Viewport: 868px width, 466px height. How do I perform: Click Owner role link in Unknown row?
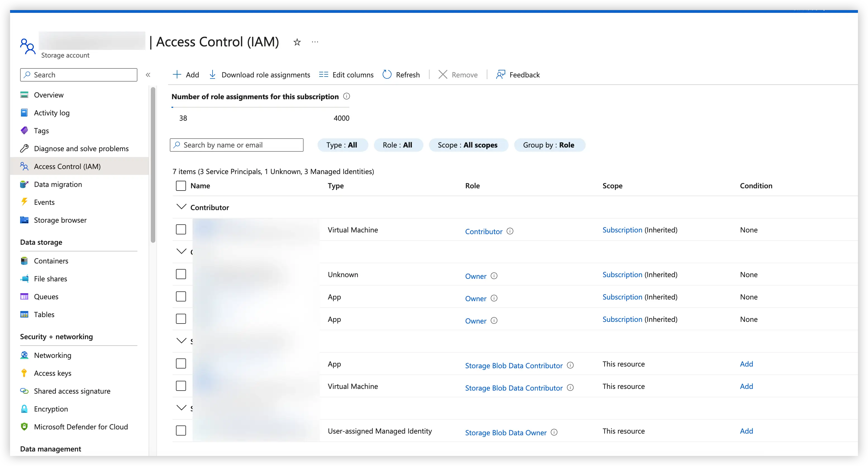[x=476, y=276]
